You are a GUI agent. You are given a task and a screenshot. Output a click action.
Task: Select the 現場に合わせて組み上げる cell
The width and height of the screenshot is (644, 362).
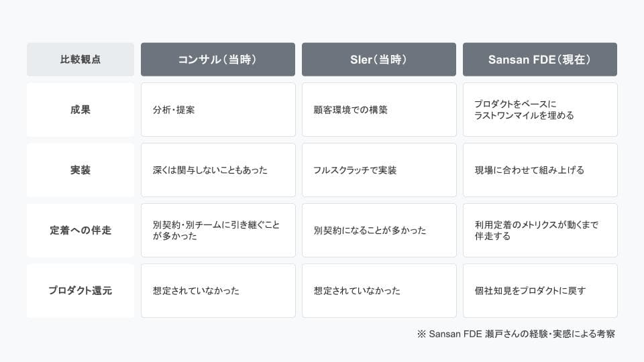click(x=540, y=170)
